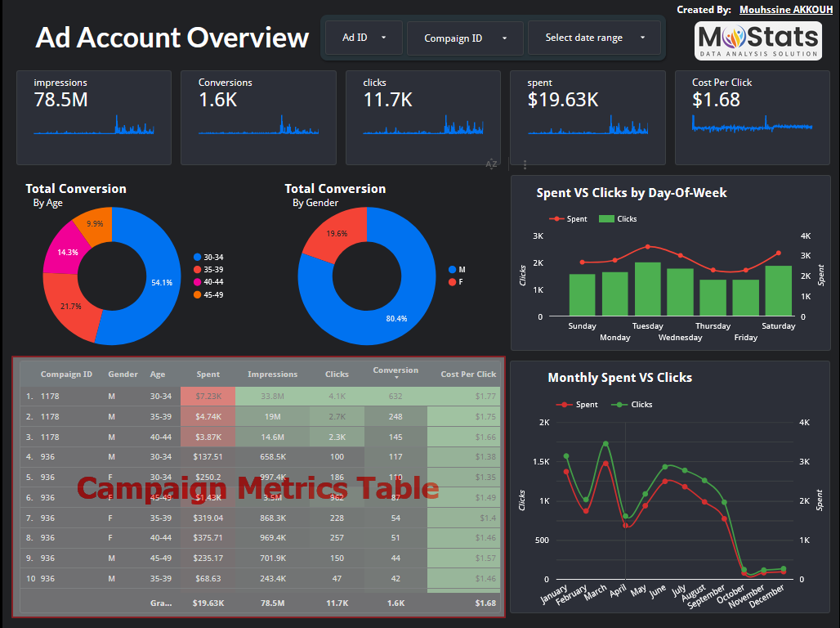Expand the Compaign ID dropdown
Image resolution: width=840 pixels, height=628 pixels.
[464, 38]
